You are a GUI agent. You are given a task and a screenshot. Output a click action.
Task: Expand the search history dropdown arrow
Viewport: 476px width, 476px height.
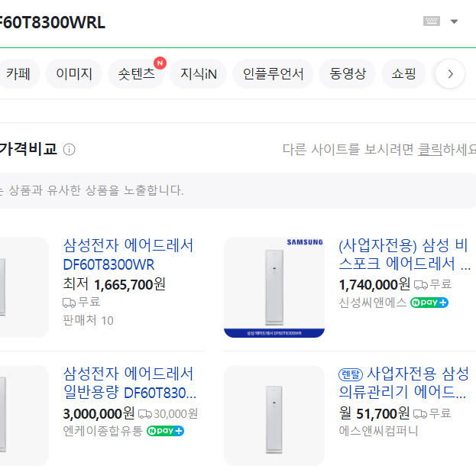click(x=454, y=21)
